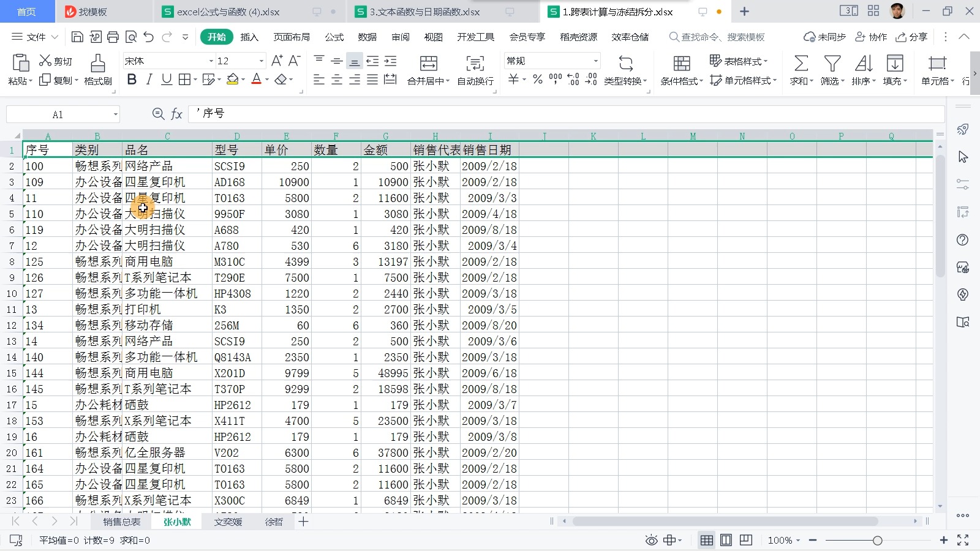Image resolution: width=980 pixels, height=551 pixels.
Task: Switch to the 销售总表 sheet tab
Action: [x=121, y=522]
